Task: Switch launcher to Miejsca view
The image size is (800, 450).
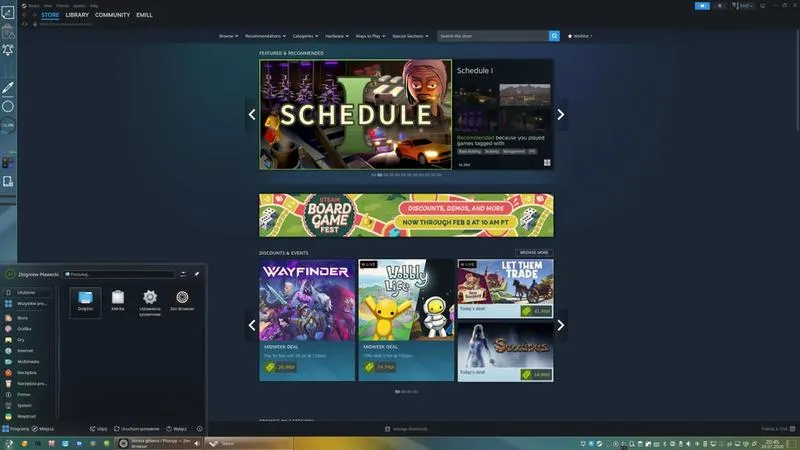Action: (x=43, y=429)
